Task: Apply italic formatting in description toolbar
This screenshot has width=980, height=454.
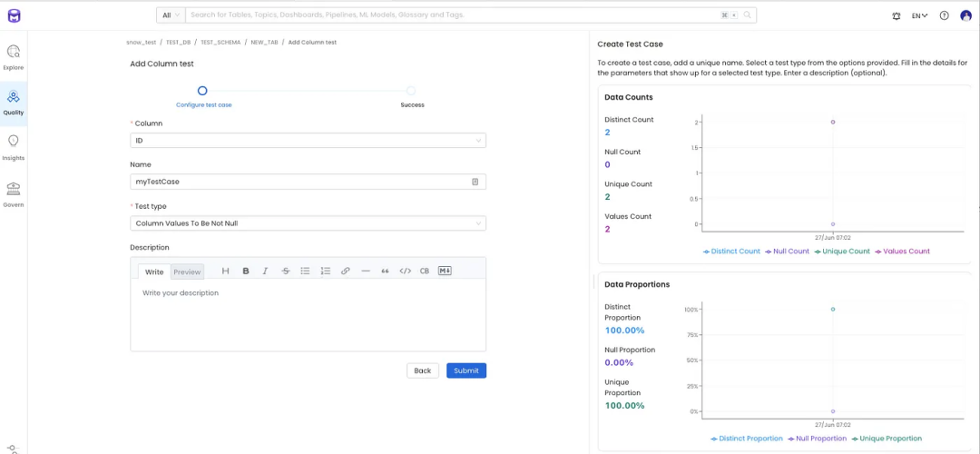Action: 265,271
